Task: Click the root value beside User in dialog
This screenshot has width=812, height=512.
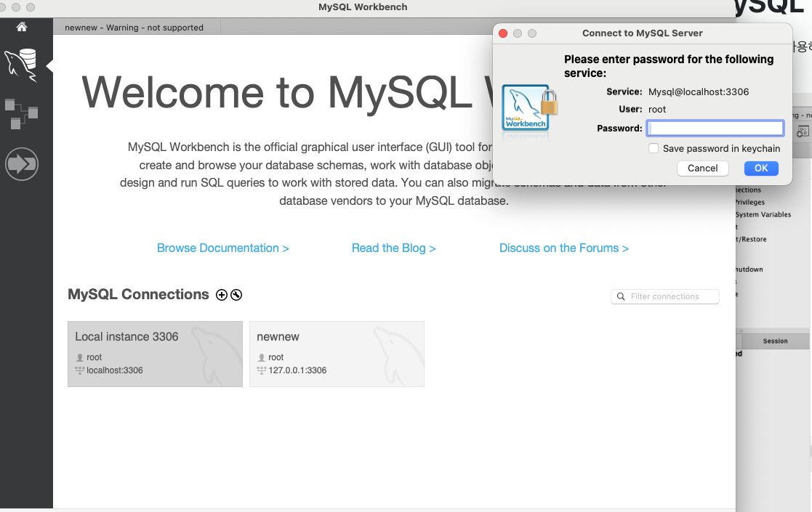Action: pos(657,110)
